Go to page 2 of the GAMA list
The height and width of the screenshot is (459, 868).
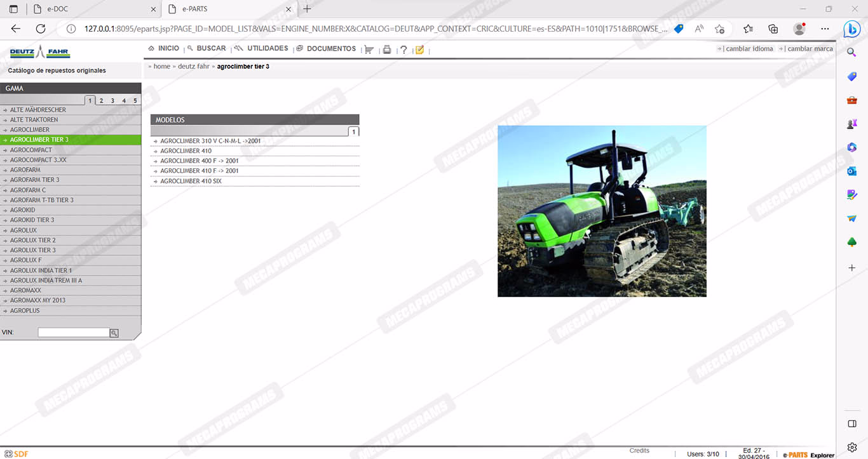point(101,100)
